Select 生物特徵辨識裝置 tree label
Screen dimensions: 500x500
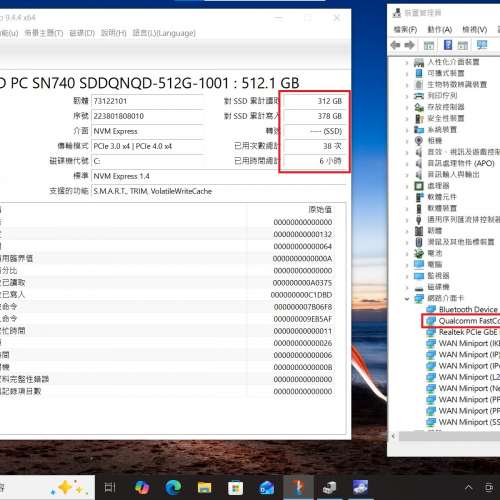coord(457,85)
